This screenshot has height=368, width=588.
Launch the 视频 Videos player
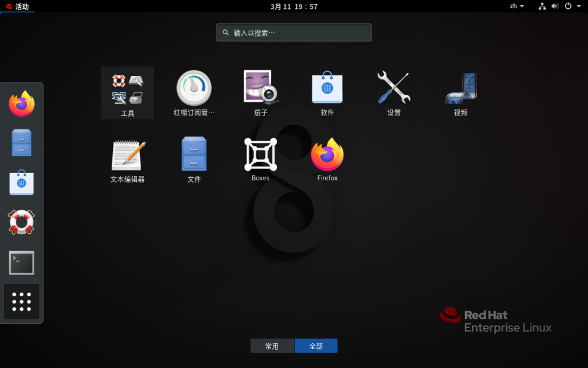click(460, 93)
